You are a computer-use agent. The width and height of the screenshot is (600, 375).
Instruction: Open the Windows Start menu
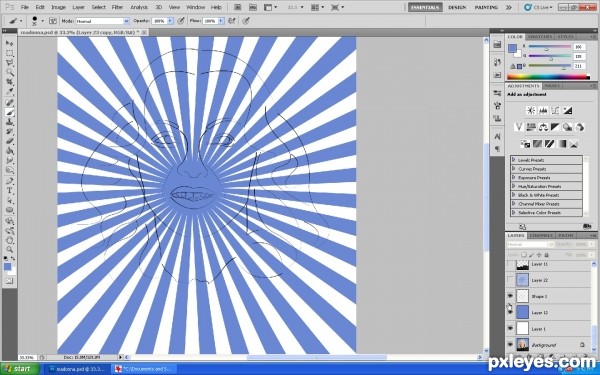pyautogui.click(x=20, y=369)
